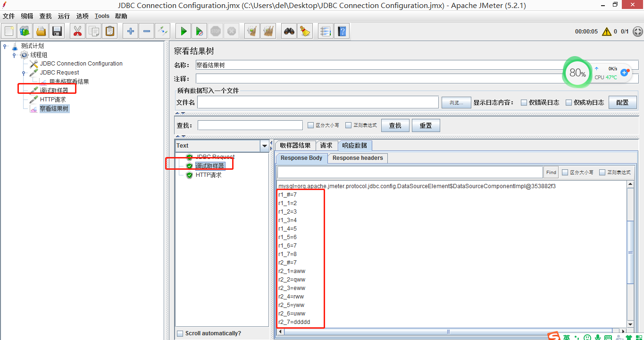Click the thread status circle icon at top right
This screenshot has width=644, height=340.
637,32
